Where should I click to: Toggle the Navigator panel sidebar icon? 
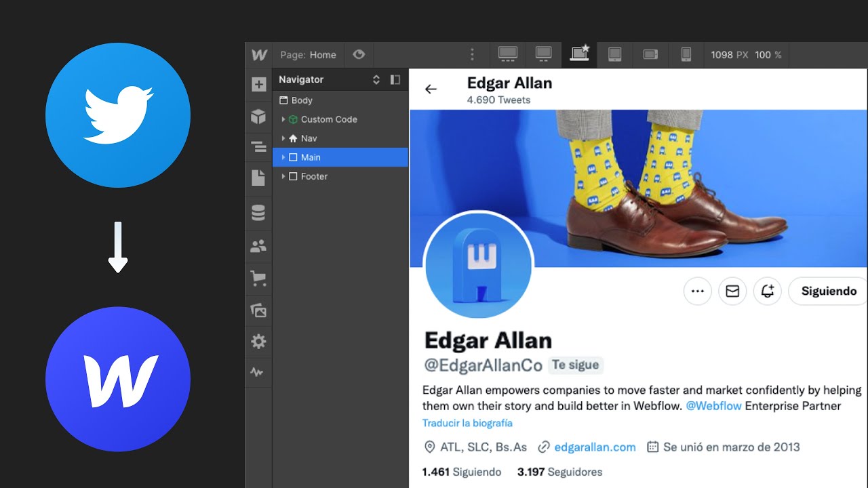click(258, 147)
